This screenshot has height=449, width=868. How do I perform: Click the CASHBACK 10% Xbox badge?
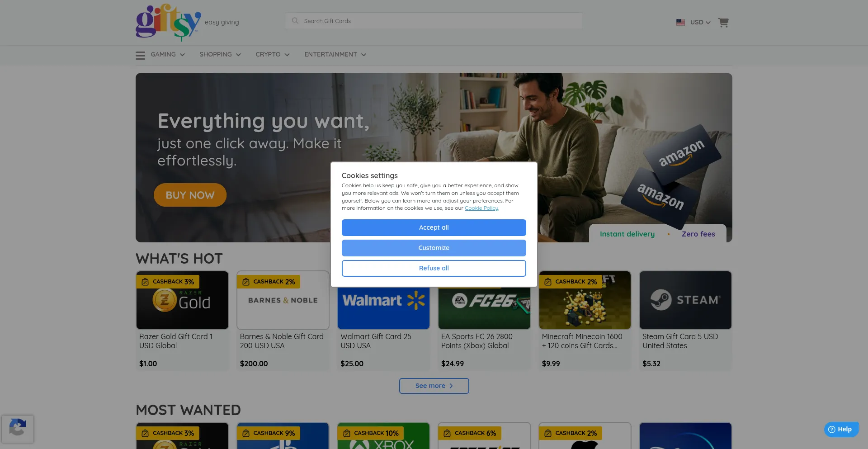coord(370,433)
